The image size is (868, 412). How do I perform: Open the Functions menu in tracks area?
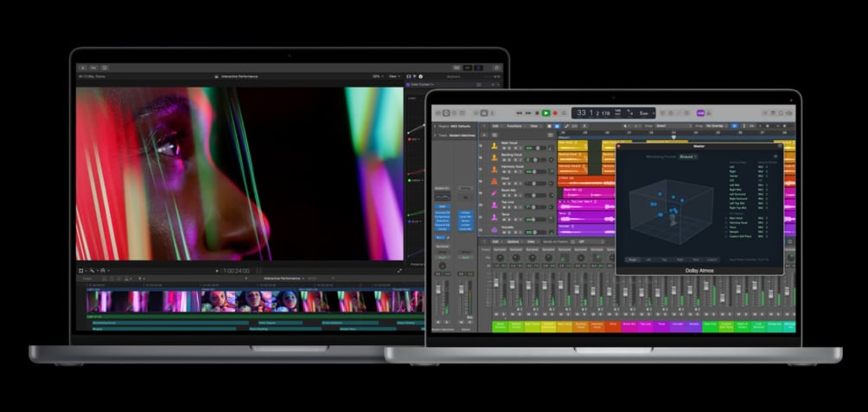(516, 126)
